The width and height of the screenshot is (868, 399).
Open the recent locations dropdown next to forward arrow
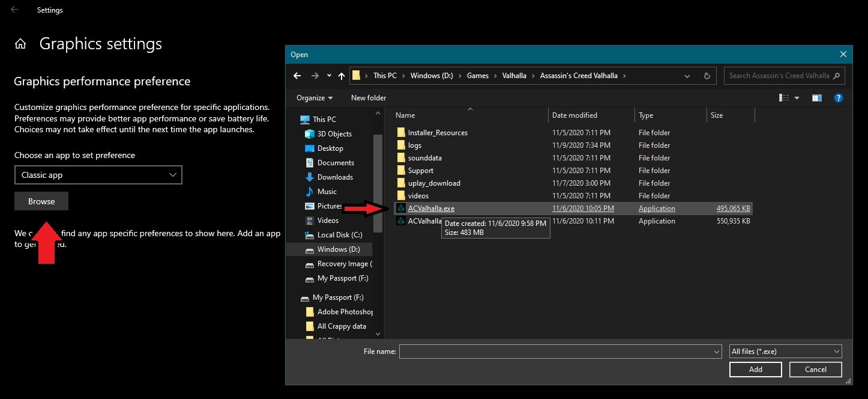pyautogui.click(x=329, y=76)
